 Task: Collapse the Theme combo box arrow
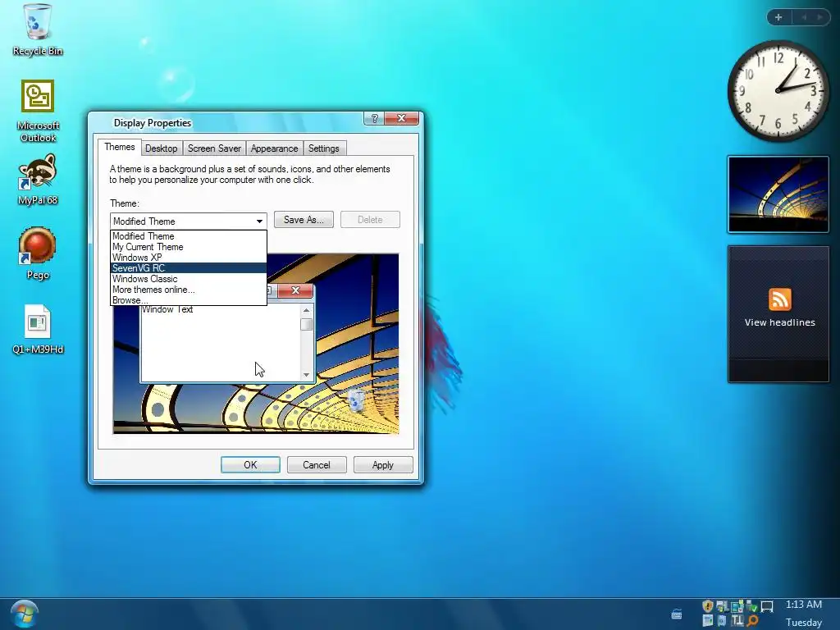click(259, 221)
